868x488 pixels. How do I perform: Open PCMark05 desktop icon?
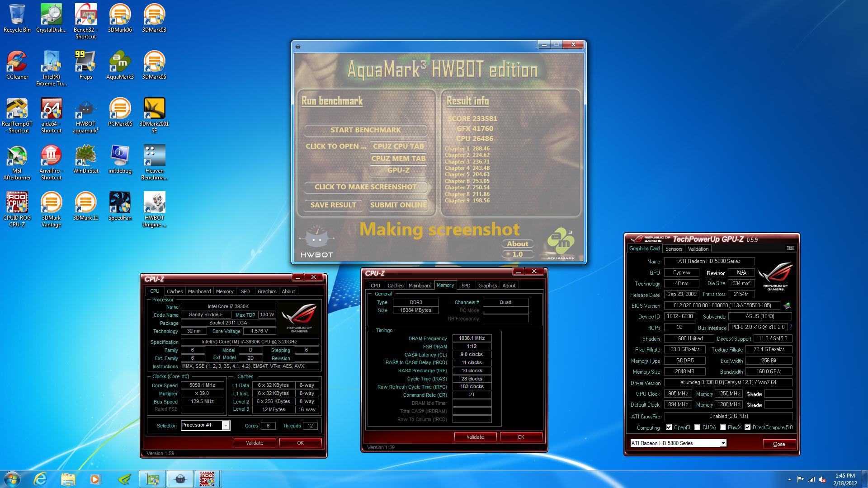point(120,112)
